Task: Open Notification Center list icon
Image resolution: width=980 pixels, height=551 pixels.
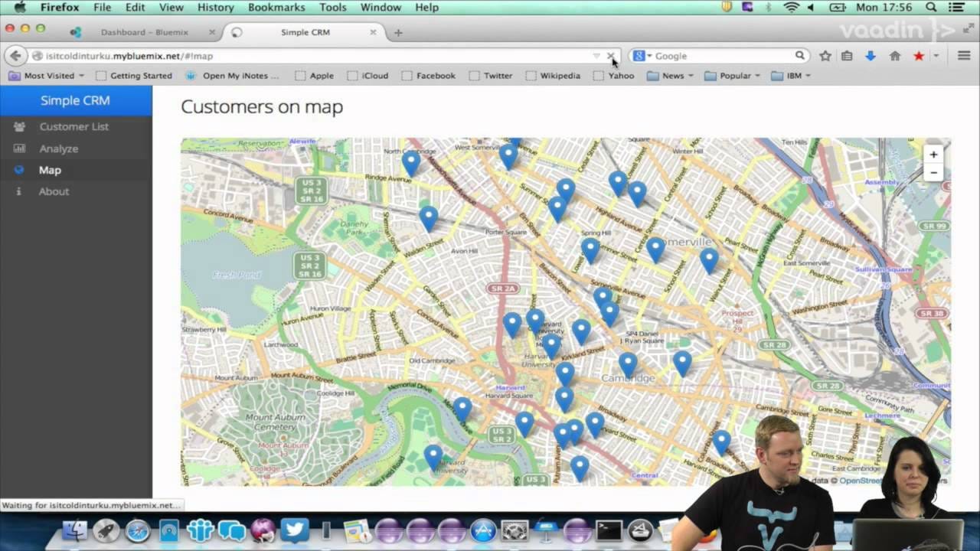Action: pos(956,8)
